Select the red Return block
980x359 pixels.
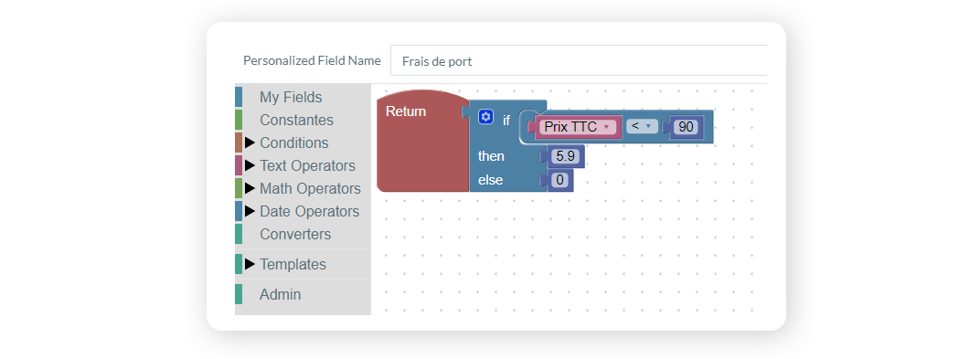[422, 141]
